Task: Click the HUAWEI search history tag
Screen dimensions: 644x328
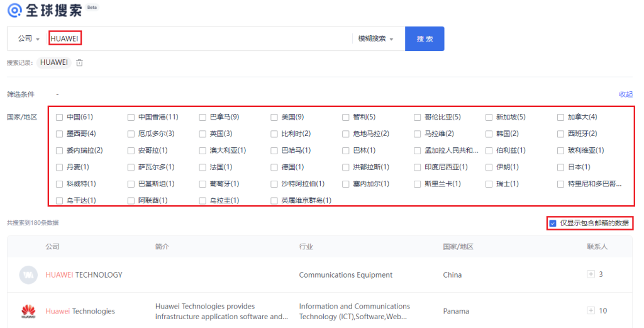Action: tap(53, 62)
